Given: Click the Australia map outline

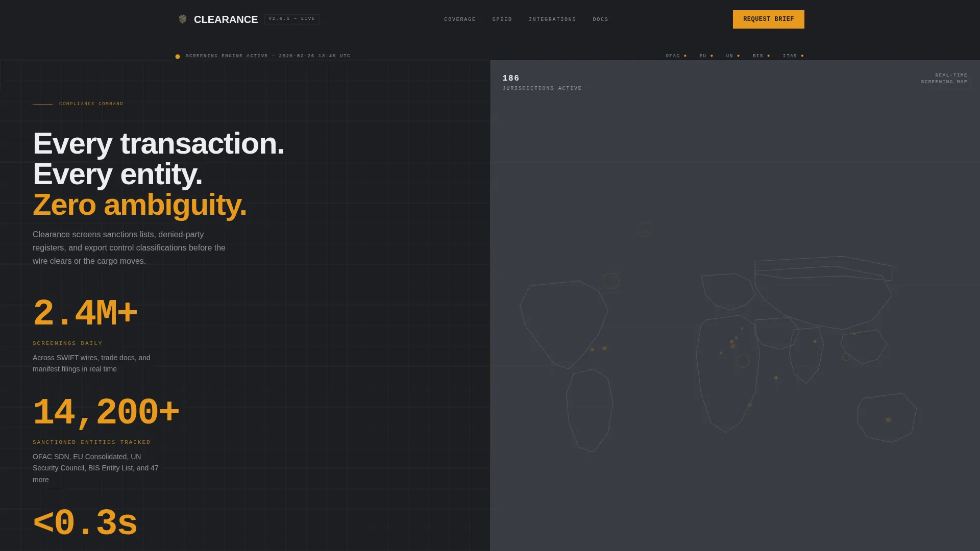Looking at the screenshot, I should pos(887,417).
